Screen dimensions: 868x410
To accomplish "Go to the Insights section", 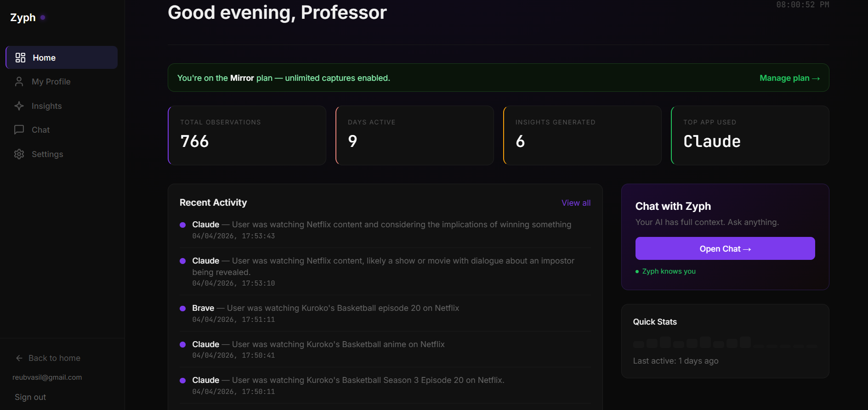I will click(62, 106).
